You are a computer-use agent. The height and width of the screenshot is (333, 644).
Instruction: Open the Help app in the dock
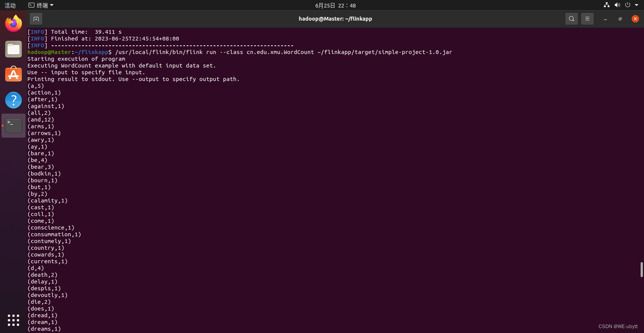[x=13, y=100]
